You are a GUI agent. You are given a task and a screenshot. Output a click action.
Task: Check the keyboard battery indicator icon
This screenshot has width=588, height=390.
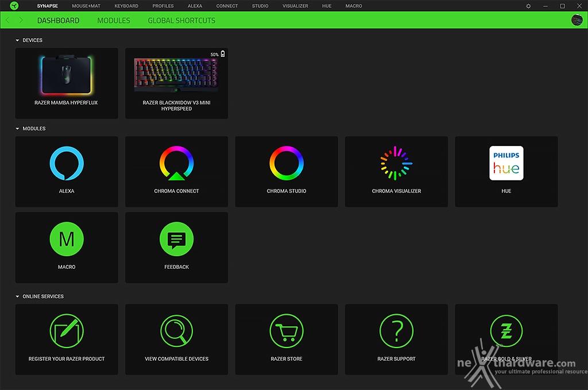point(223,54)
